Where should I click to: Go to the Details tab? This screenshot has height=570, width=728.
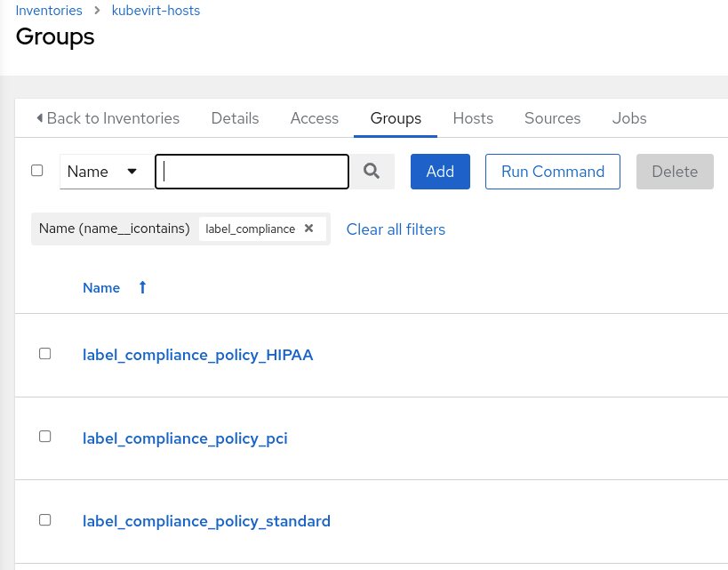235,118
